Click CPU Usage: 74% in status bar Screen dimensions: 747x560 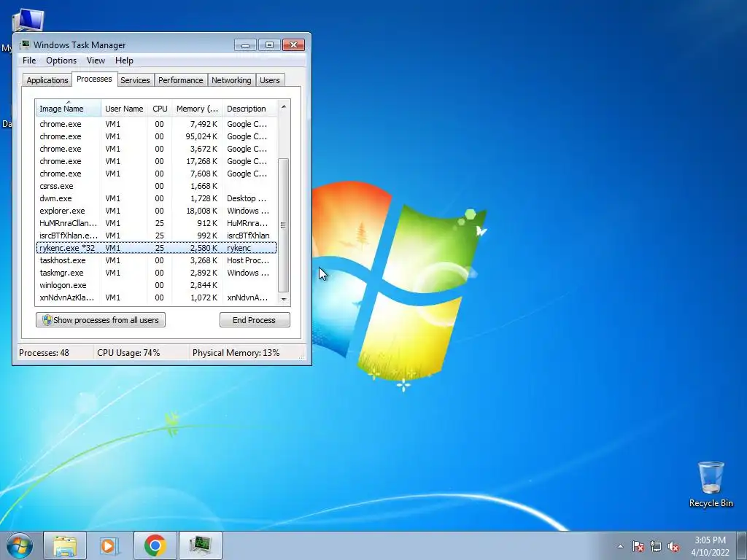pyautogui.click(x=128, y=353)
